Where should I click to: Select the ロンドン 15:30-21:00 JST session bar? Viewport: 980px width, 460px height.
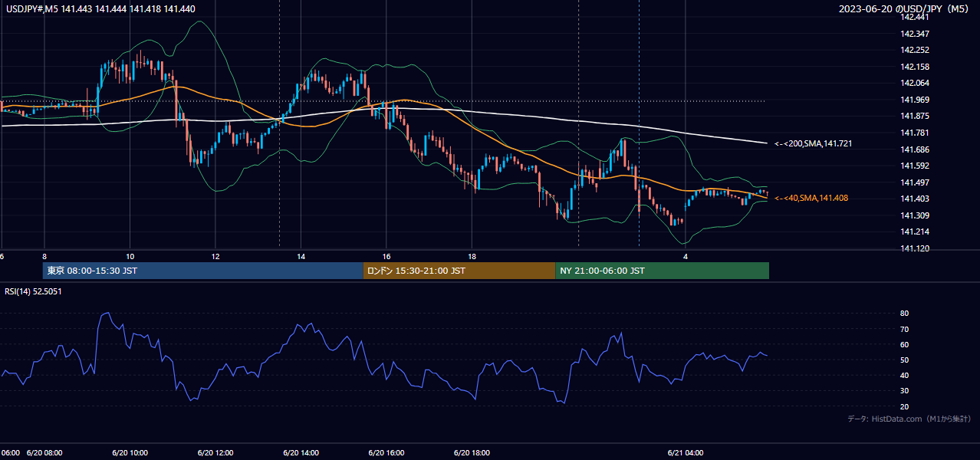(459, 271)
